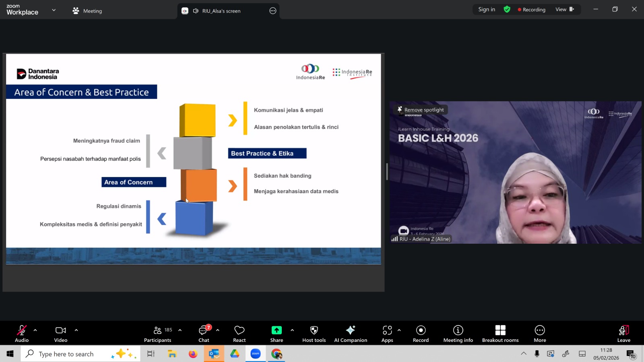The width and height of the screenshot is (644, 362).
Task: Expand audio options arrow
Action: click(x=35, y=330)
